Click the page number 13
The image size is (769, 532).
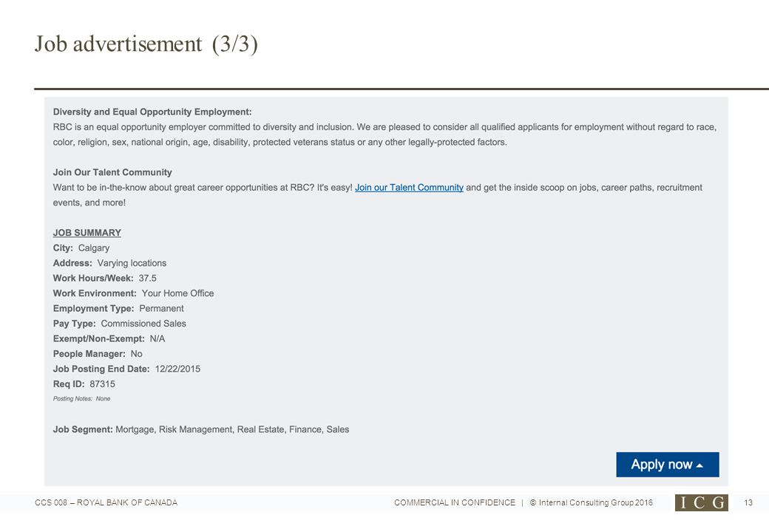[x=748, y=502]
